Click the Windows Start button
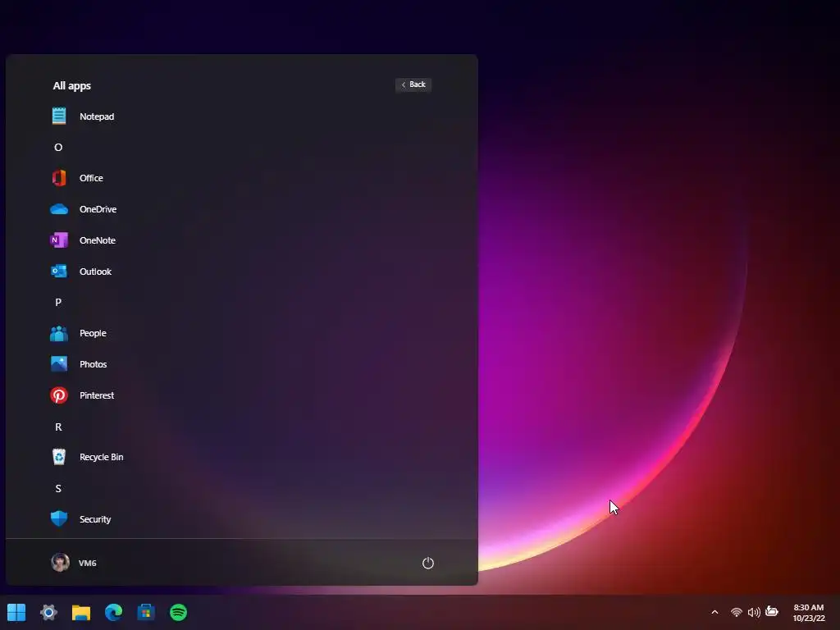Image resolution: width=840 pixels, height=630 pixels. pyautogui.click(x=16, y=612)
